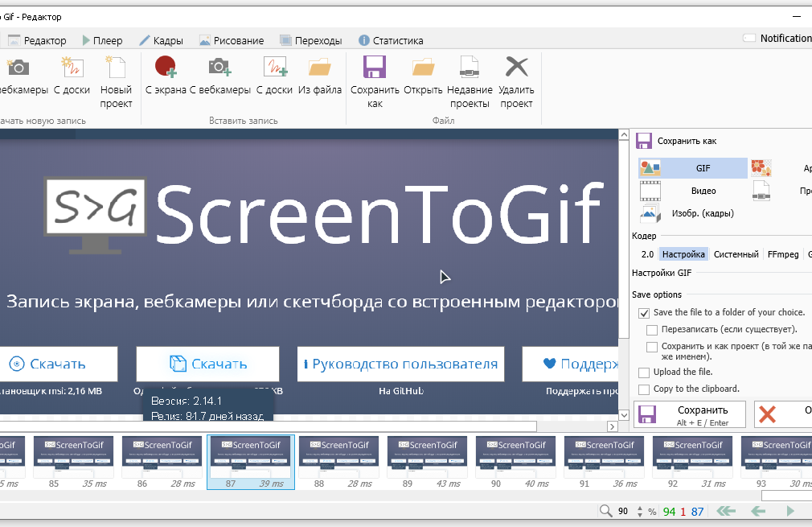Screen dimensions: 812x527
Task: Click Сохранить как floppy icon in ribbon
Action: (x=375, y=68)
